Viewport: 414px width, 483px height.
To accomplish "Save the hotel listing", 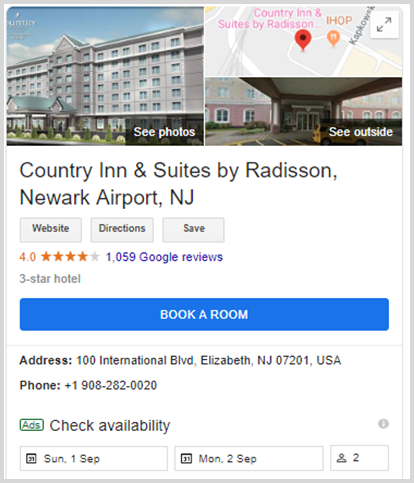I will pos(193,230).
